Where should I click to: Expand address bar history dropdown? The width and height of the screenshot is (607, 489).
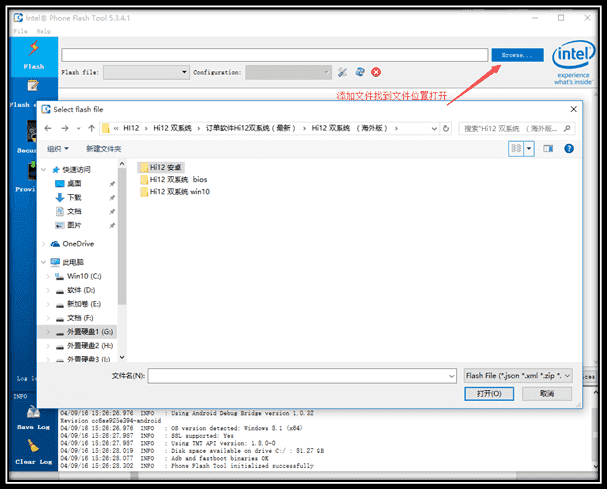click(x=434, y=129)
